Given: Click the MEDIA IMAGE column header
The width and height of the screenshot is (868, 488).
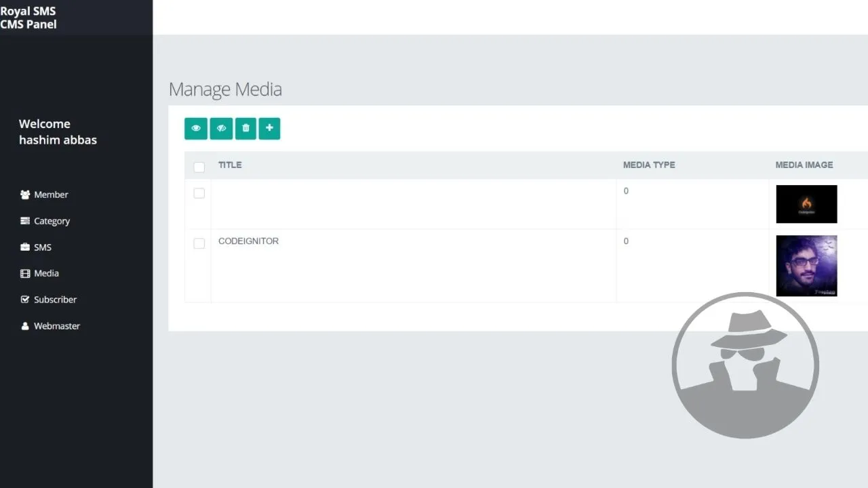Looking at the screenshot, I should pos(804,165).
